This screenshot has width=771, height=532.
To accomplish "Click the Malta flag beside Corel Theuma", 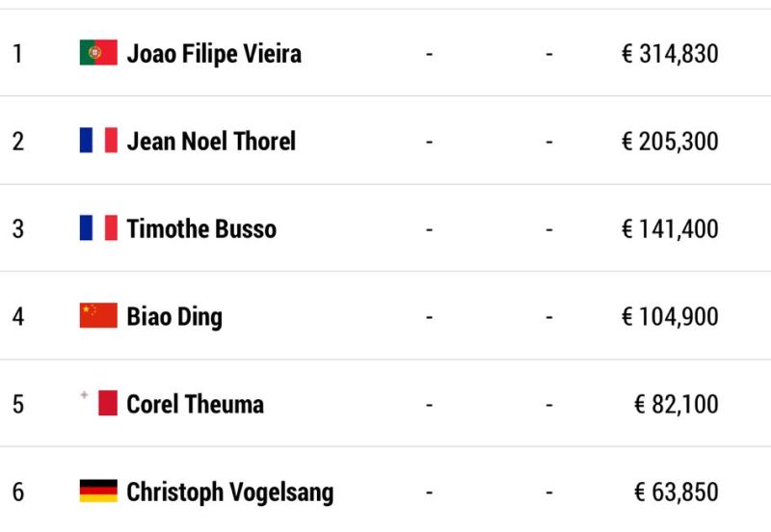I will [x=98, y=403].
